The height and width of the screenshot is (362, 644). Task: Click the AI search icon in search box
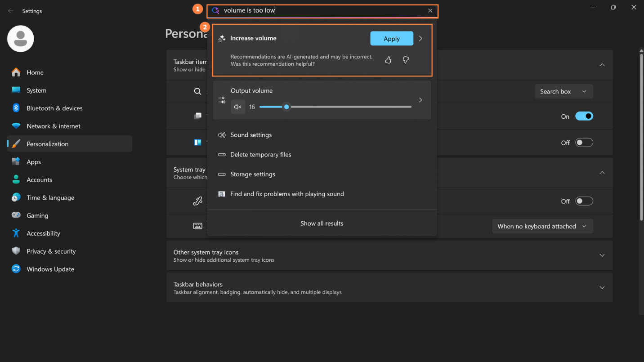coord(215,10)
